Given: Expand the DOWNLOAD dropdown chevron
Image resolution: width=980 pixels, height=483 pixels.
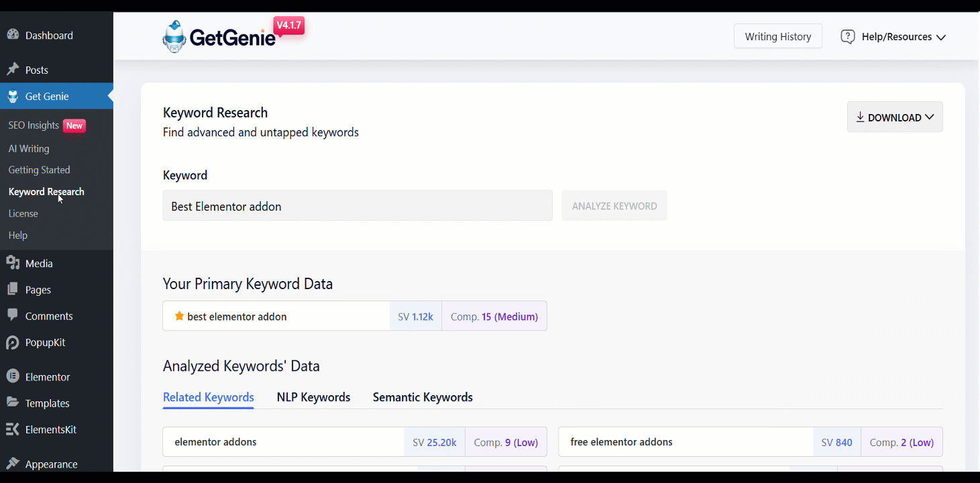Looking at the screenshot, I should coord(929,117).
